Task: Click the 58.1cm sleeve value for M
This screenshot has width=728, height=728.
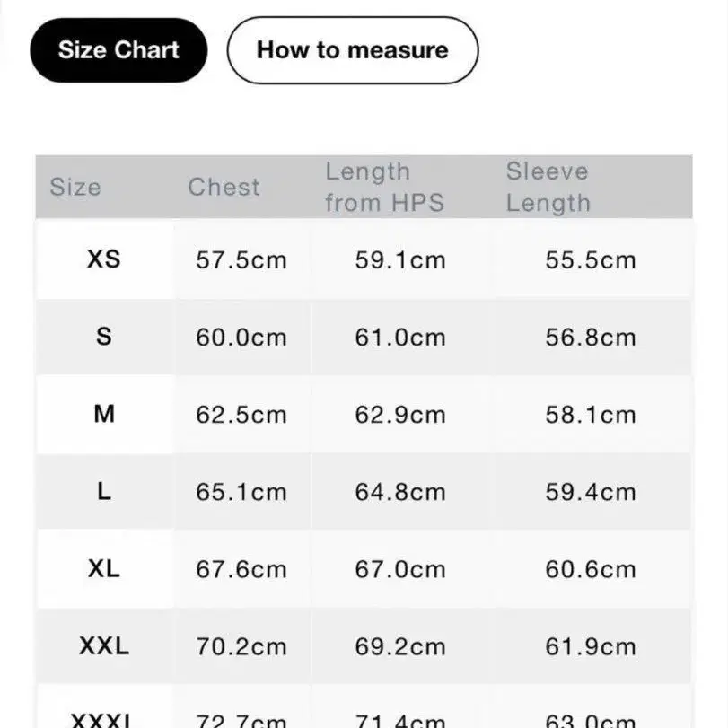Action: click(591, 415)
